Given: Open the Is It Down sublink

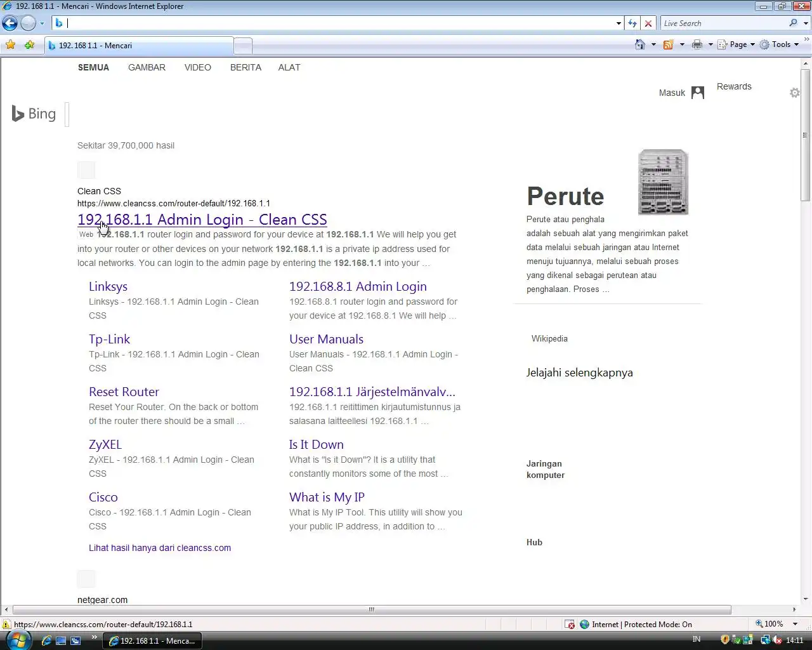Looking at the screenshot, I should click(x=317, y=444).
